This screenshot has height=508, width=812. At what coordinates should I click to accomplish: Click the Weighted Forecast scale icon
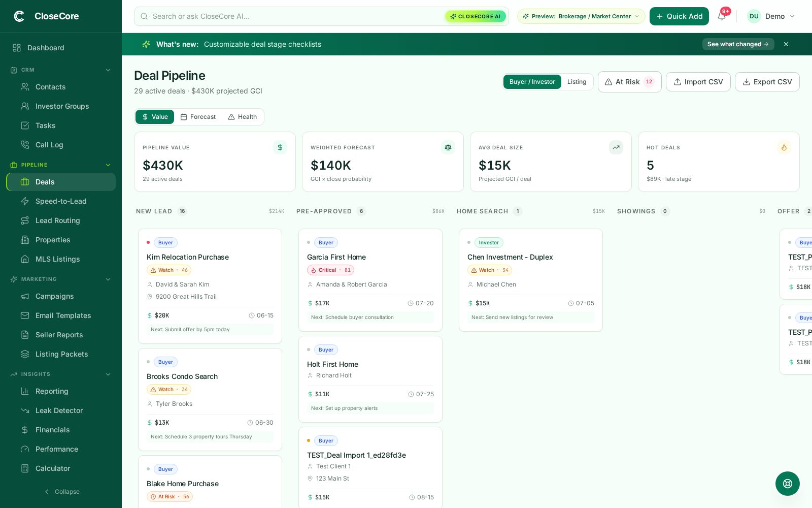click(x=448, y=147)
